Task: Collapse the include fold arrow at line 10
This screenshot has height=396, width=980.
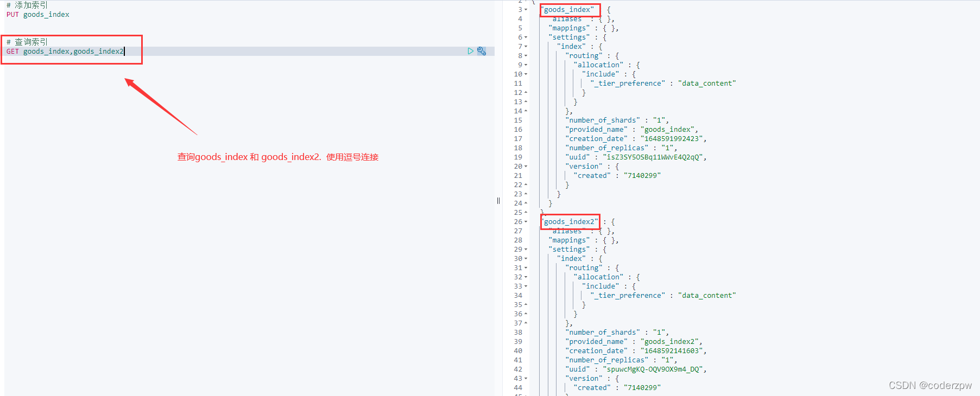Action: [526, 74]
